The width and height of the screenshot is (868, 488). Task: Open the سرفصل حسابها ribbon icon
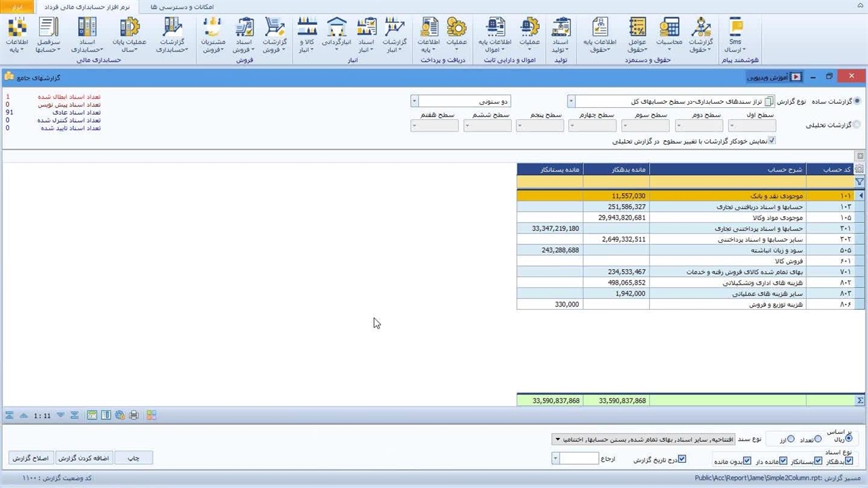48,35
